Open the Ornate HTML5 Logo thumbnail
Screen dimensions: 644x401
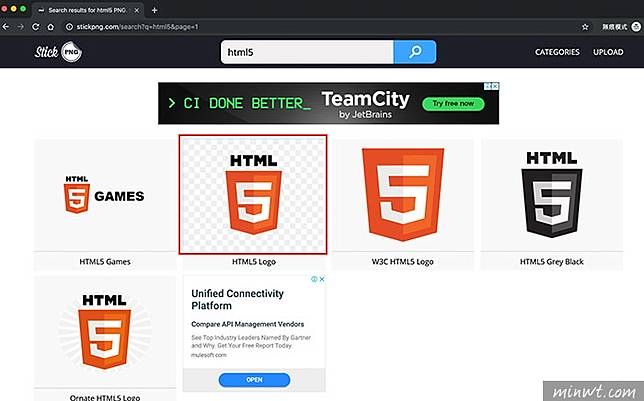(105, 332)
